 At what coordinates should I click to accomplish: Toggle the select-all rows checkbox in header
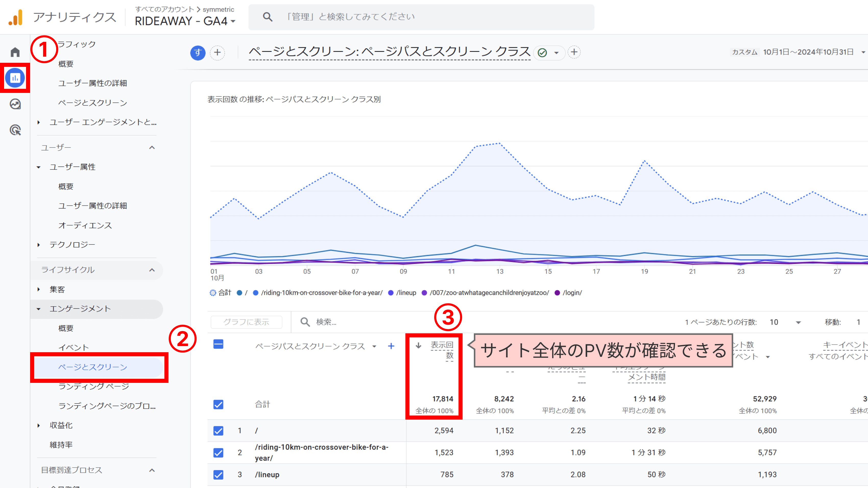[218, 344]
